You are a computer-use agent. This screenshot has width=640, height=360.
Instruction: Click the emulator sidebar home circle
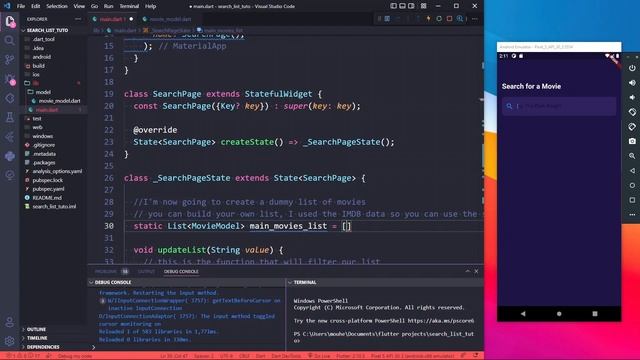[632, 185]
